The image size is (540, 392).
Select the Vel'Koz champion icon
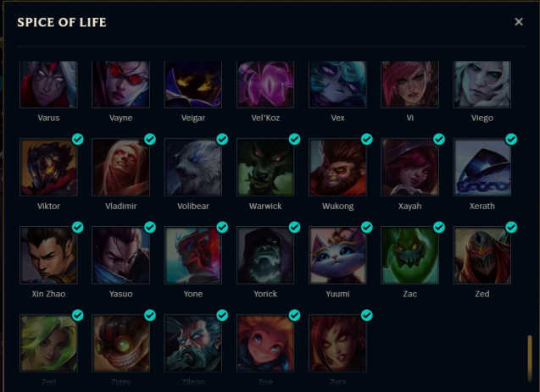pyautogui.click(x=265, y=85)
